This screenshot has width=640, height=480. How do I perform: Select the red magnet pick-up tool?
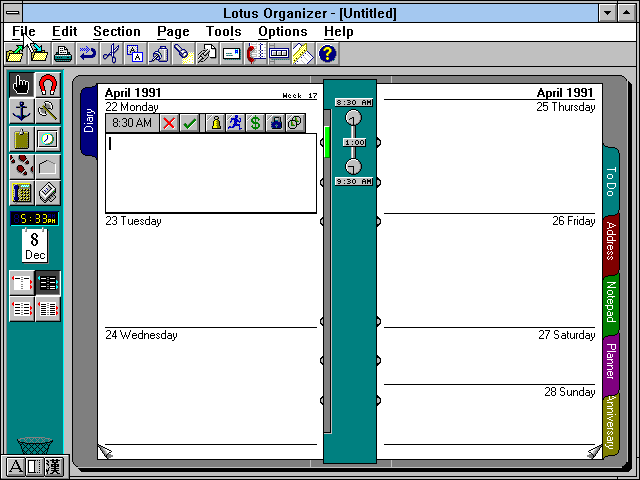pos(48,85)
